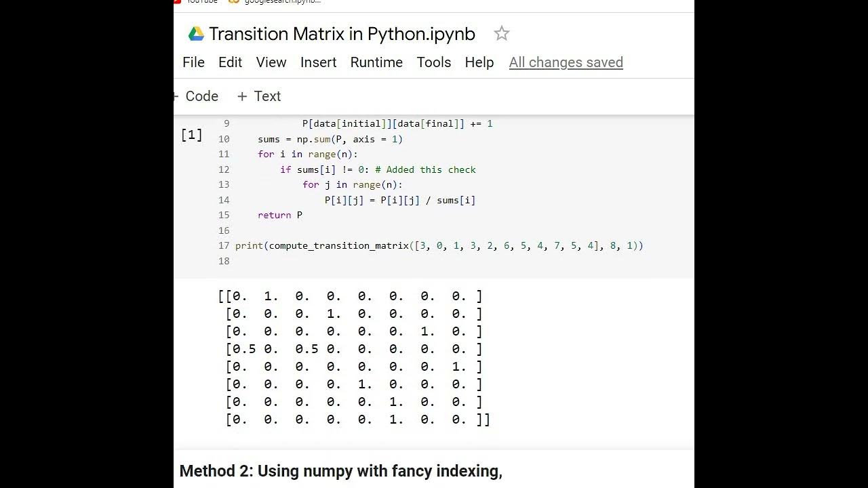Screen dimensions: 868x488
Task: Click the sums = np.sum code line
Action: point(330,139)
